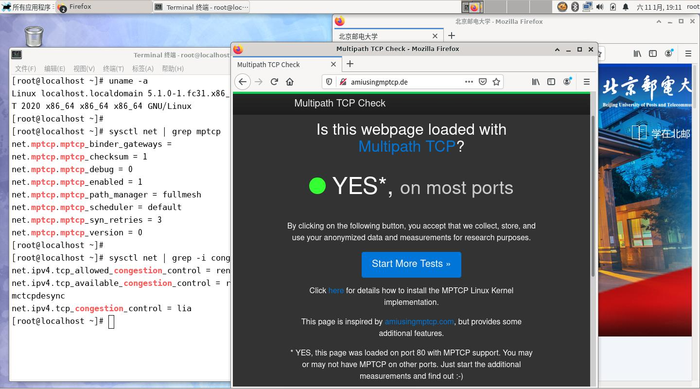Click the Multipath TCP Check page header title
Viewport: 700px width, 389px height.
coord(340,103)
